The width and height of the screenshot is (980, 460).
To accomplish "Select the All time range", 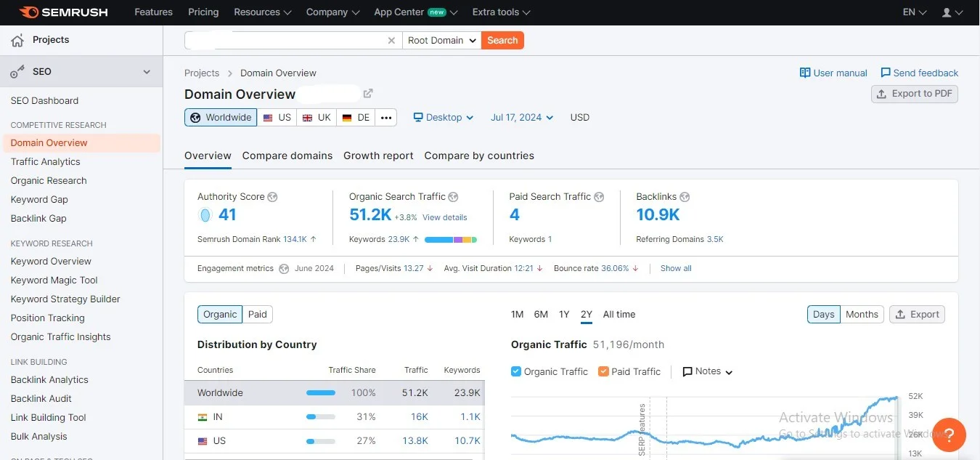I will pos(619,315).
